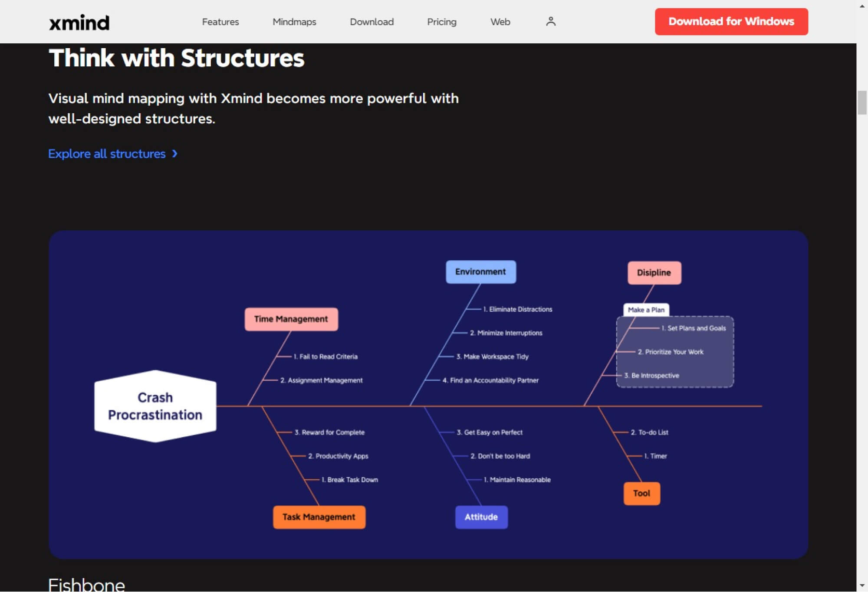This screenshot has height=592, width=868.
Task: Click the Task Management node
Action: coord(319,517)
